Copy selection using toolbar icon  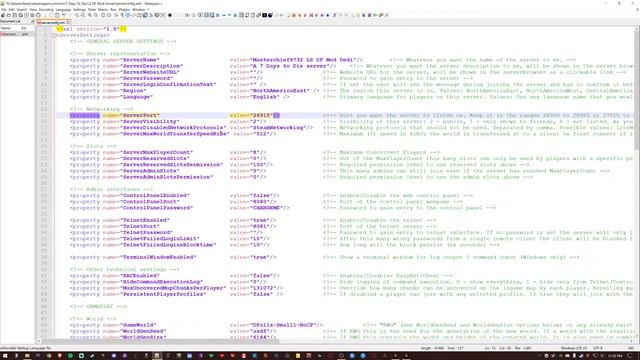[51, 15]
